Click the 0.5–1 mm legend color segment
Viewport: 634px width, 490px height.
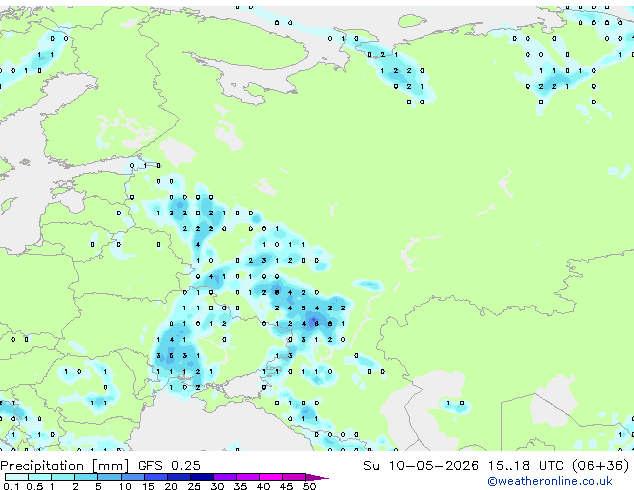pos(40,477)
